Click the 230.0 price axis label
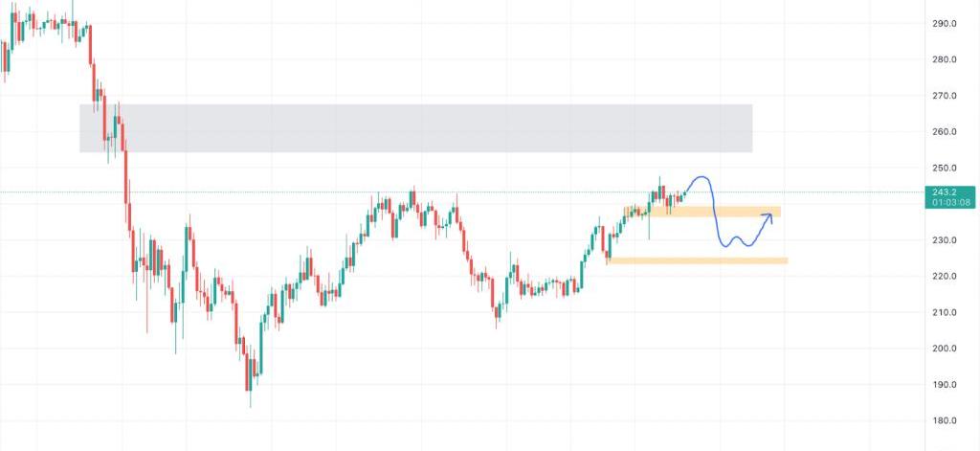This screenshot has height=451, width=980. (946, 240)
